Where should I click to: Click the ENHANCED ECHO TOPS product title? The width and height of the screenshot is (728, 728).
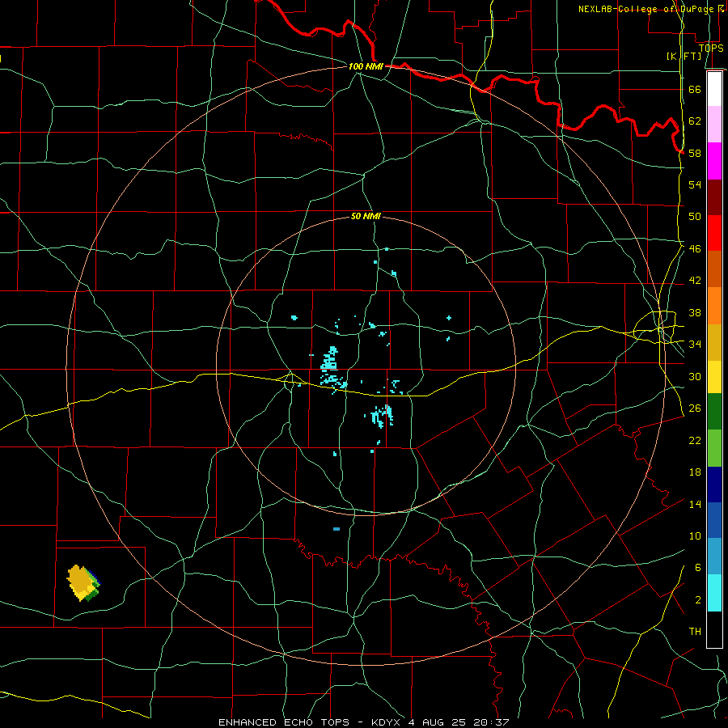click(284, 722)
